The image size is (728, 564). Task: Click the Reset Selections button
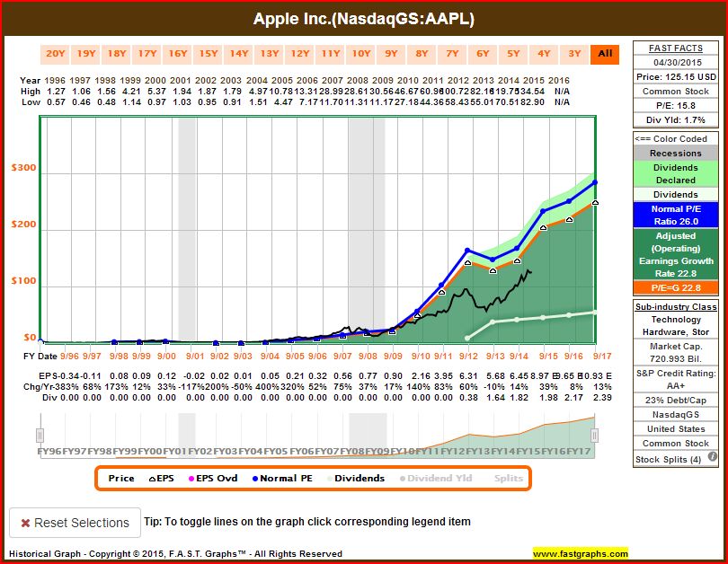pyautogui.click(x=75, y=523)
